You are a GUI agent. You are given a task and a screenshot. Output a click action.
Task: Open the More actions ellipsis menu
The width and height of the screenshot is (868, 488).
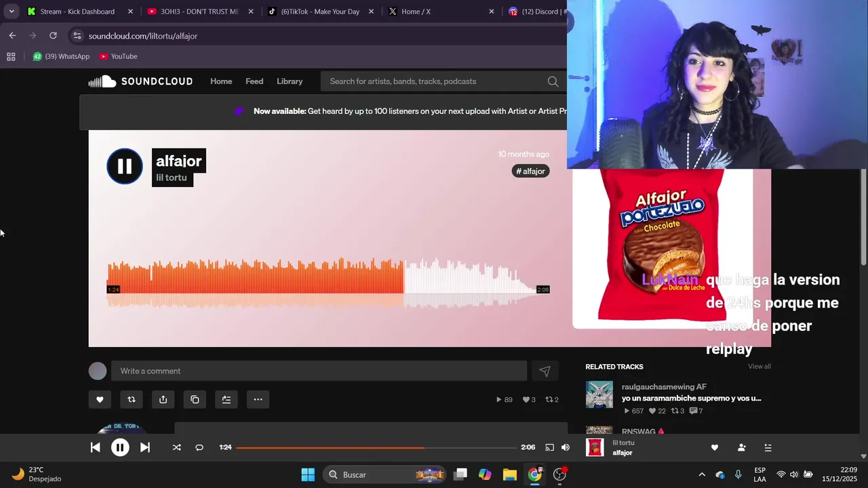tap(258, 400)
